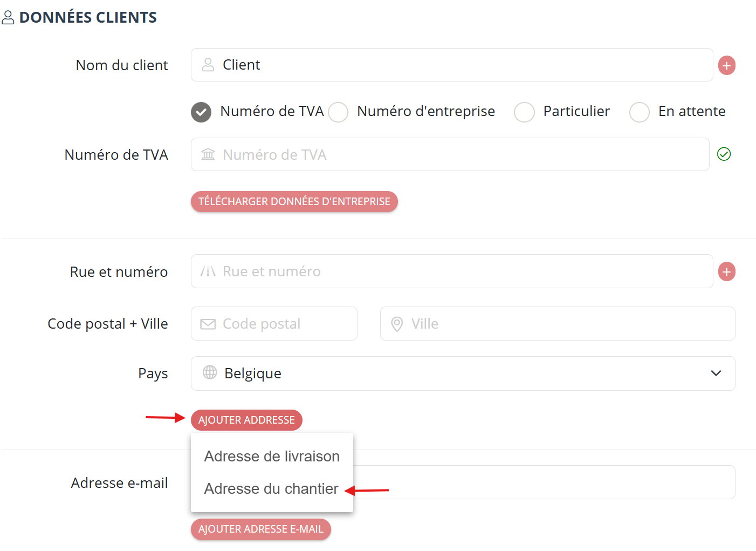The width and height of the screenshot is (756, 551).
Task: Click the plus icon next to client name
Action: [x=727, y=65]
